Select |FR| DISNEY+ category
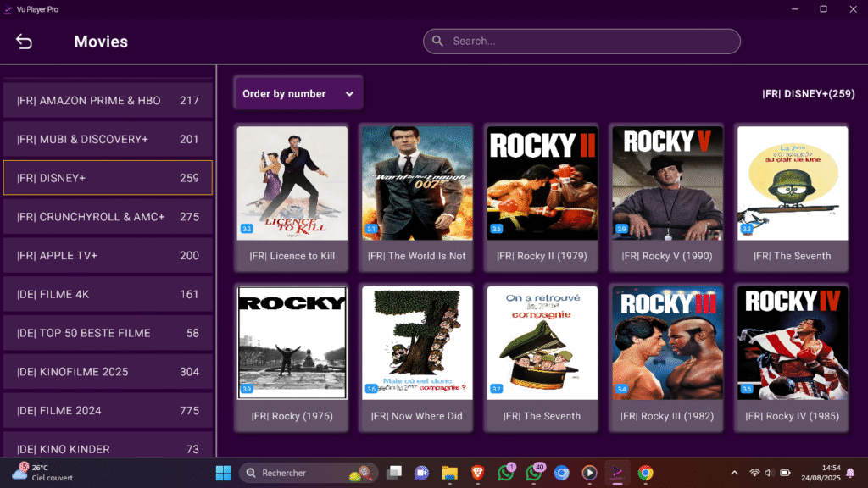The height and width of the screenshot is (488, 868). [x=108, y=178]
